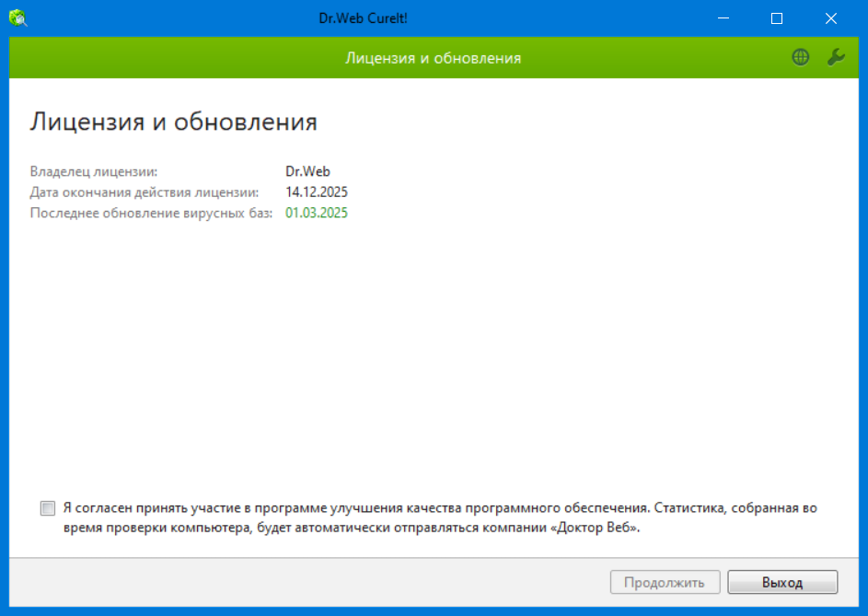Screen dimensions: 868x616
Task: Exit using the Выход button
Action: pos(782,582)
